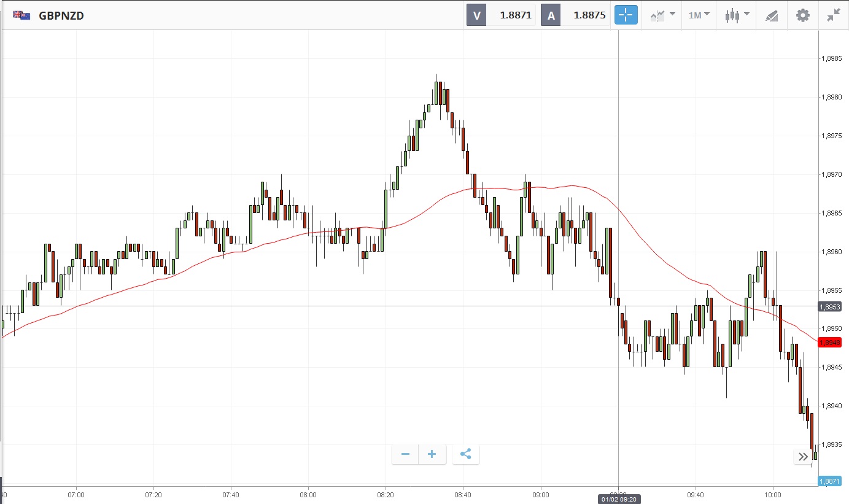This screenshot has height=504, width=849.
Task: Open the candlestick chart type dropdown
Action: point(737,15)
